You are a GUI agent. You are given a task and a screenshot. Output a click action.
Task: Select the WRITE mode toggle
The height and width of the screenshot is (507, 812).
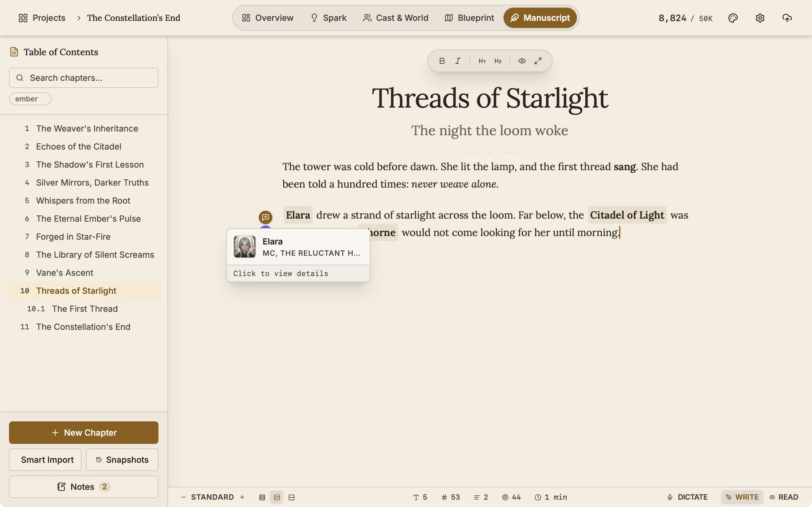(x=742, y=497)
